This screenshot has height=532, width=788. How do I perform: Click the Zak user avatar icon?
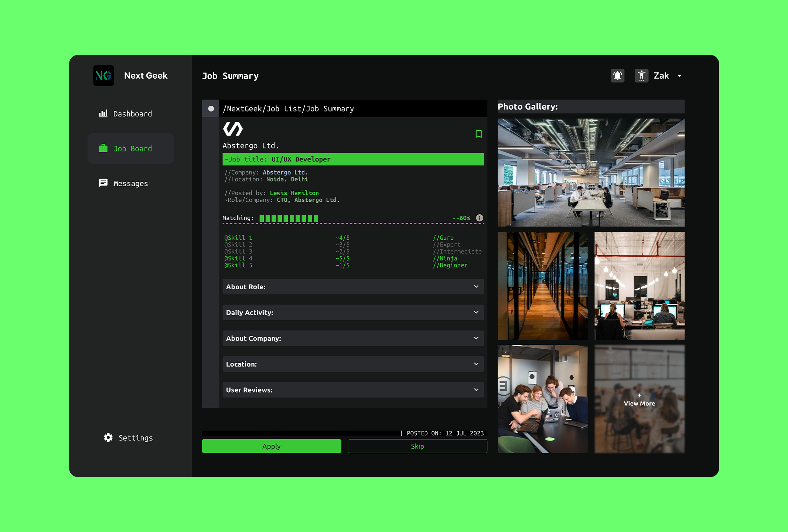point(641,76)
